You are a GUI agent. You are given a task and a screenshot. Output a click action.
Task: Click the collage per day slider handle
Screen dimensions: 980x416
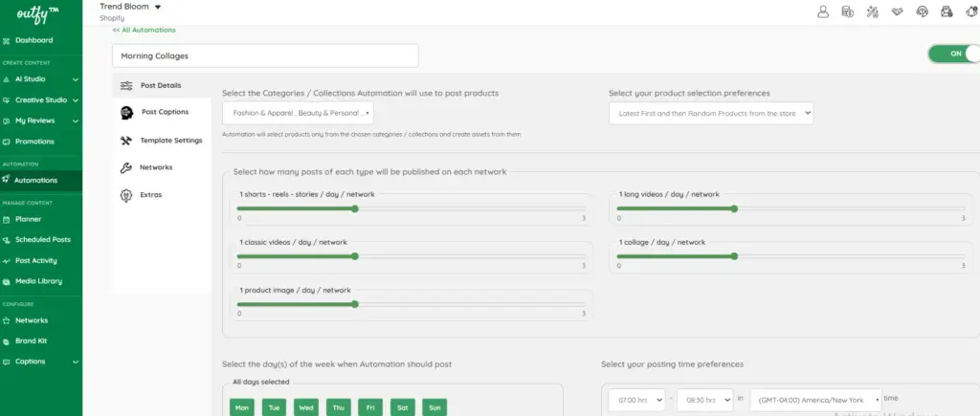coord(734,256)
